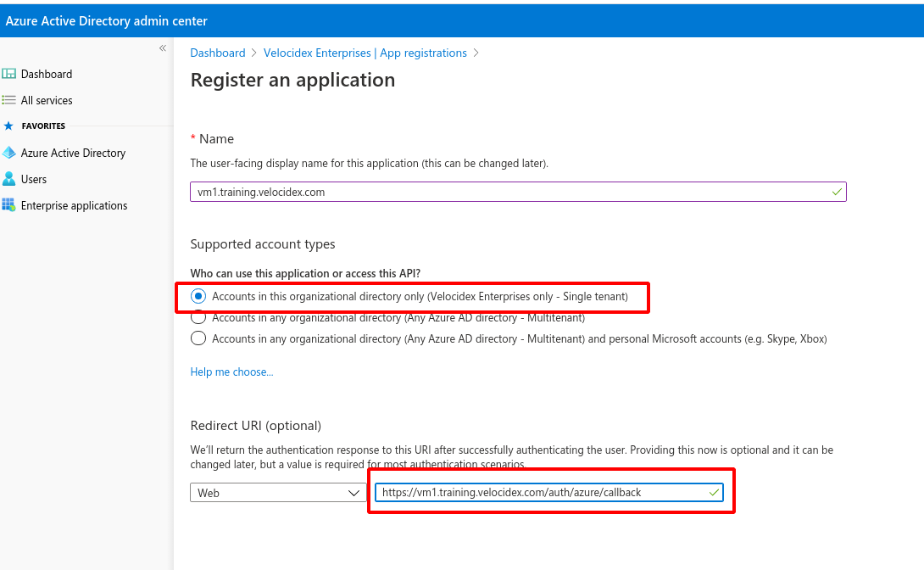Collapse the sidebar with double-chevron icon
The image size is (924, 570).
pos(163,48)
